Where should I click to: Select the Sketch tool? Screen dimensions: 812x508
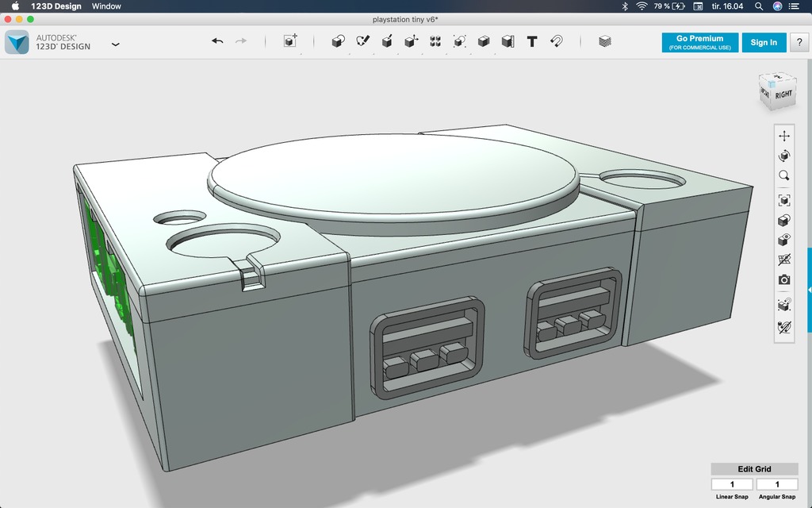(362, 41)
